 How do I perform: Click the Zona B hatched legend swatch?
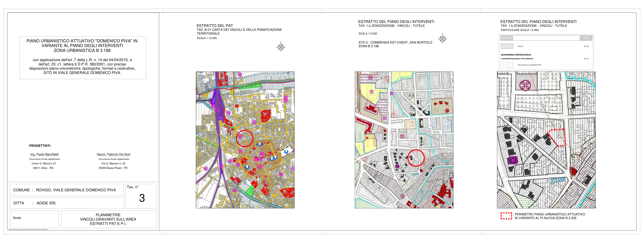(507, 46)
